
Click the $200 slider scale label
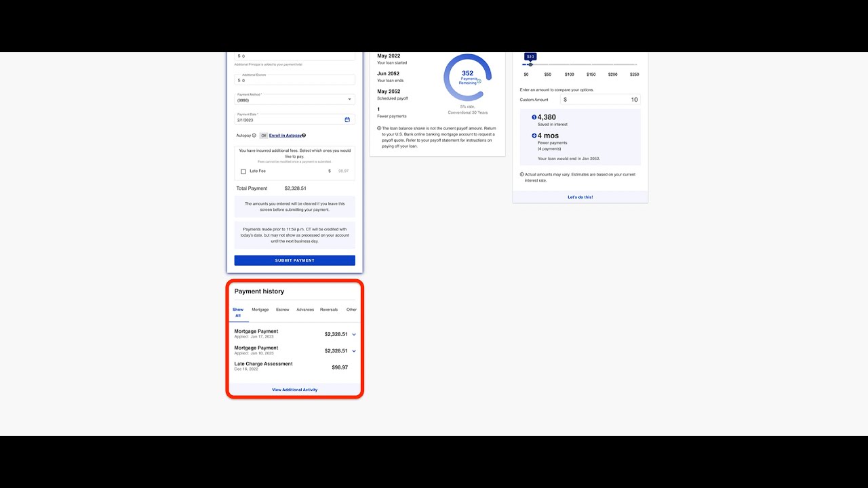(612, 75)
